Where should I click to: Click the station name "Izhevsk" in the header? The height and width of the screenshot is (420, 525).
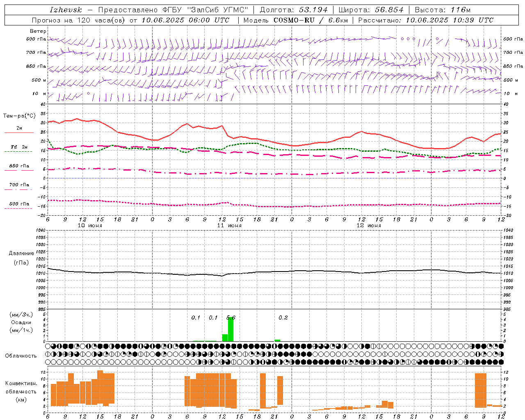coord(66,10)
